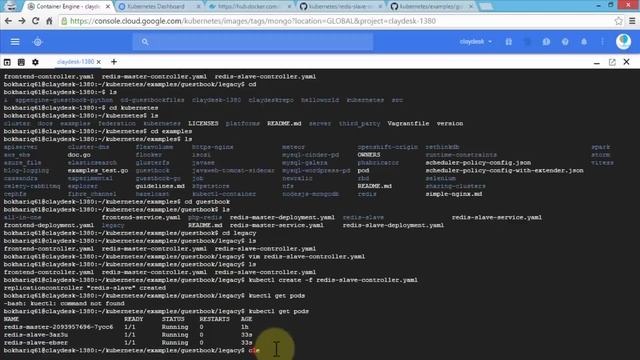Go back to the previous page

pyautogui.click(x=8, y=21)
